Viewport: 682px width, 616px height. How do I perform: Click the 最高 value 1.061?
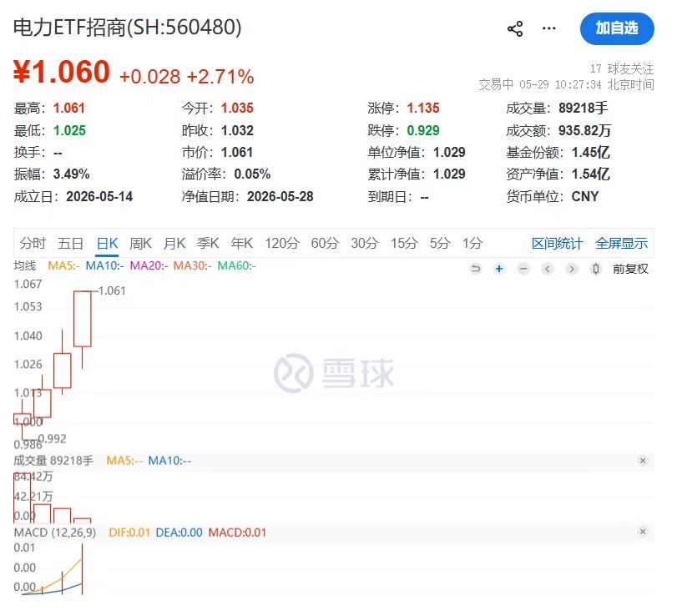pos(68,108)
